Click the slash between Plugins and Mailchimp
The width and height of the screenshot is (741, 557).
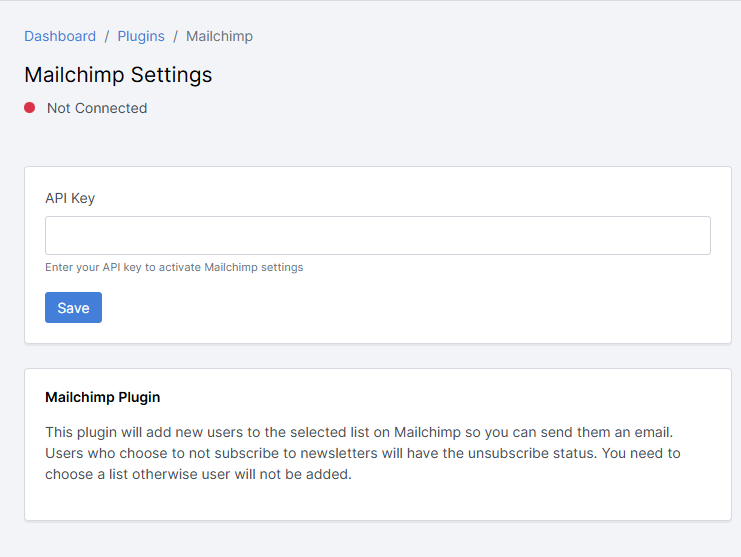click(175, 36)
